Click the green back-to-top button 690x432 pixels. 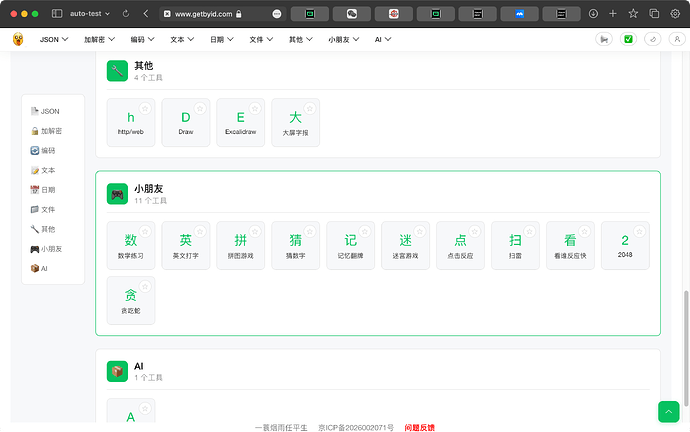pos(669,412)
